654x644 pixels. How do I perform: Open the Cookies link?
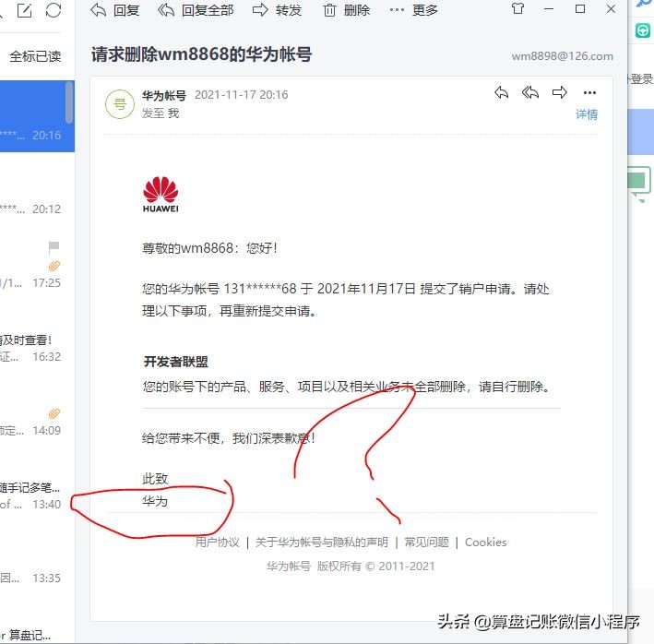click(x=485, y=543)
